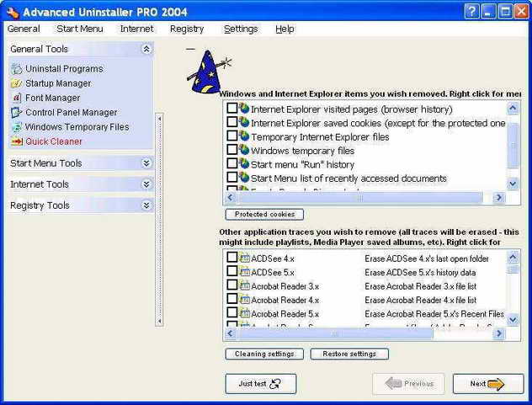532x405 pixels.
Task: Click the Control Panel Manager icon
Action: [x=16, y=112]
